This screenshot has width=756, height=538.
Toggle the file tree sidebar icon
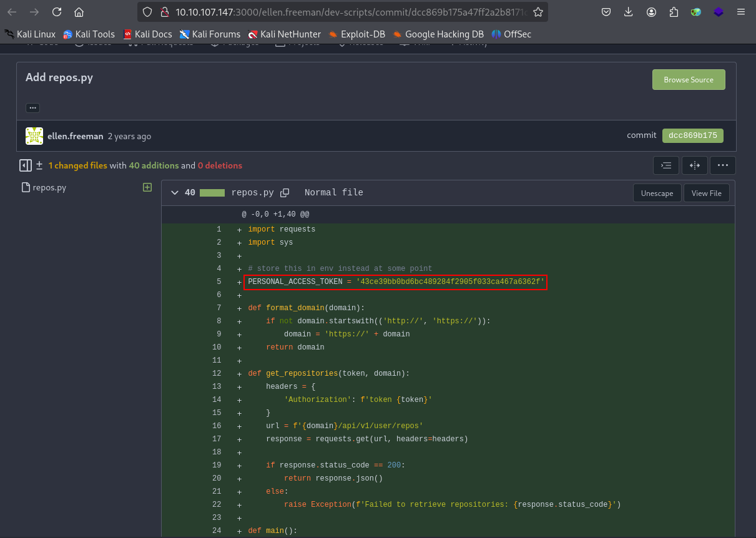click(25, 165)
